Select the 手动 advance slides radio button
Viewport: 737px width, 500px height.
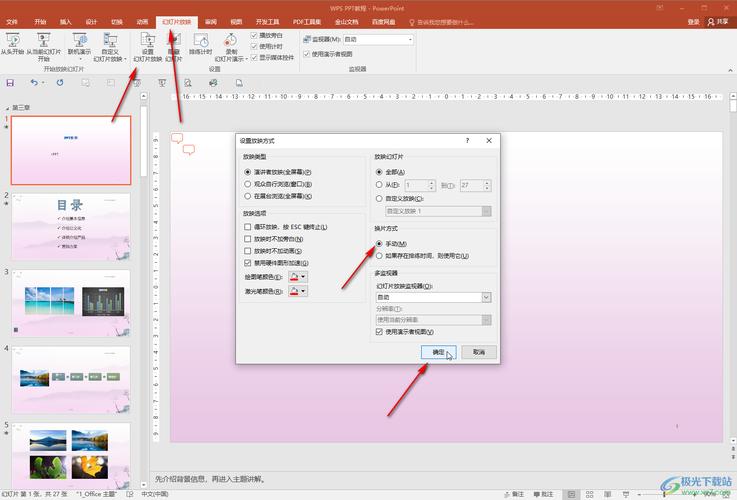pyautogui.click(x=379, y=244)
